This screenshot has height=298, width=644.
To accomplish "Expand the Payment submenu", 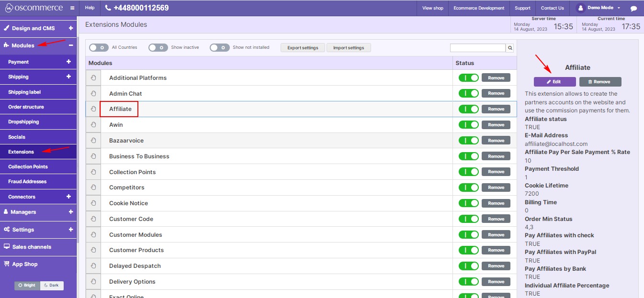I will point(68,62).
